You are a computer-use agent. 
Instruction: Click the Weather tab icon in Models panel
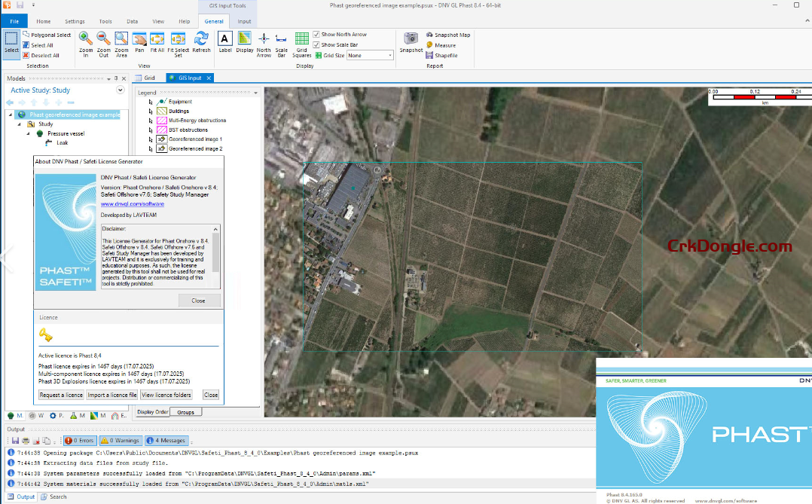pos(38,415)
